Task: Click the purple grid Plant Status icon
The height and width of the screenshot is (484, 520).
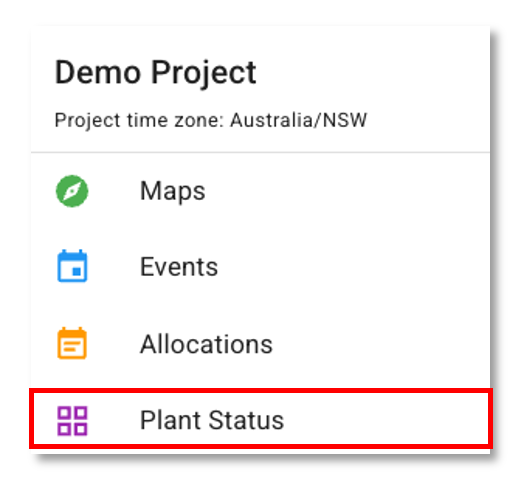Action: click(x=72, y=421)
